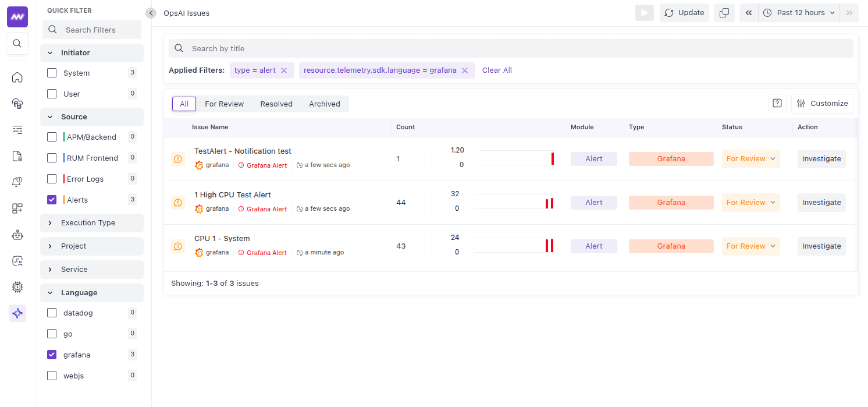The width and height of the screenshot is (868, 407).
Task: Click the Clear All filters link
Action: tap(497, 70)
